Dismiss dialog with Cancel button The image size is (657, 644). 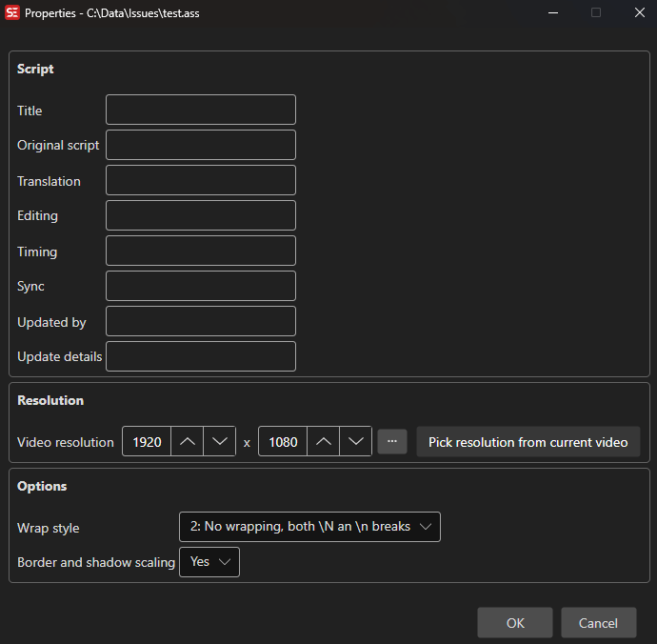[x=598, y=623]
